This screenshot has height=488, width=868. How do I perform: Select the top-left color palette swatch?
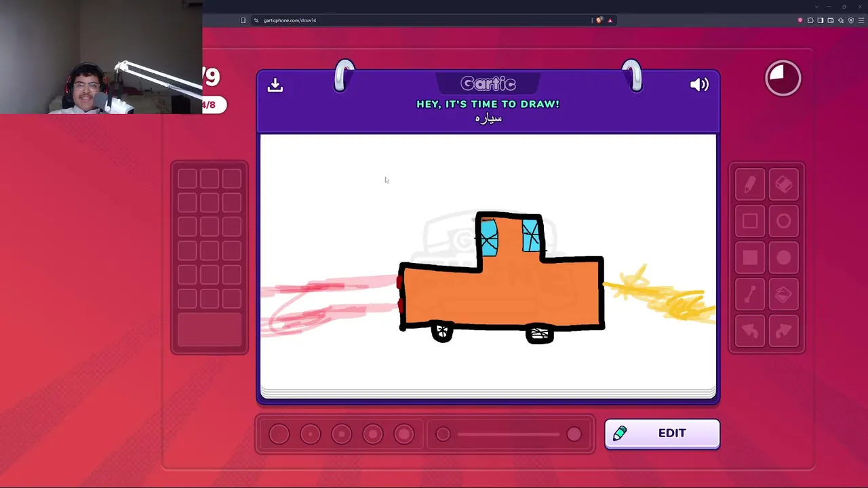187,178
